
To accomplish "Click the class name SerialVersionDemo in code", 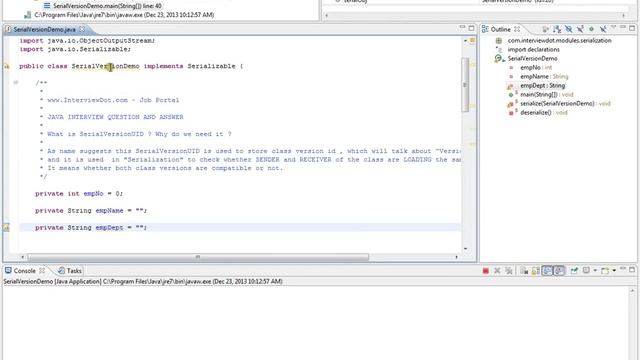I will coord(105,66).
